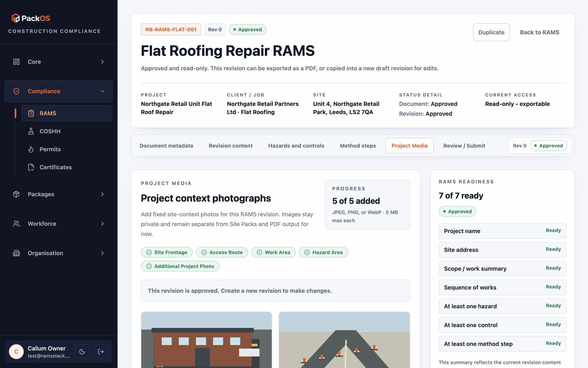Viewport: 588px width, 368px height.
Task: Expand the Workforce menu chevron
Action: click(102, 224)
